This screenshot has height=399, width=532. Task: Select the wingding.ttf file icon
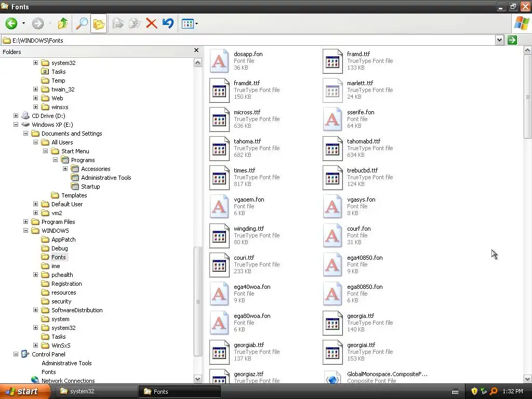point(219,236)
